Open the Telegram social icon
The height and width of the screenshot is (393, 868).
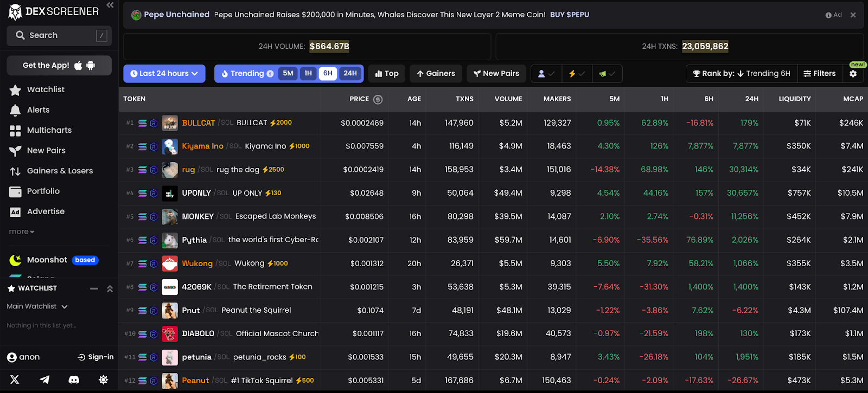(44, 379)
